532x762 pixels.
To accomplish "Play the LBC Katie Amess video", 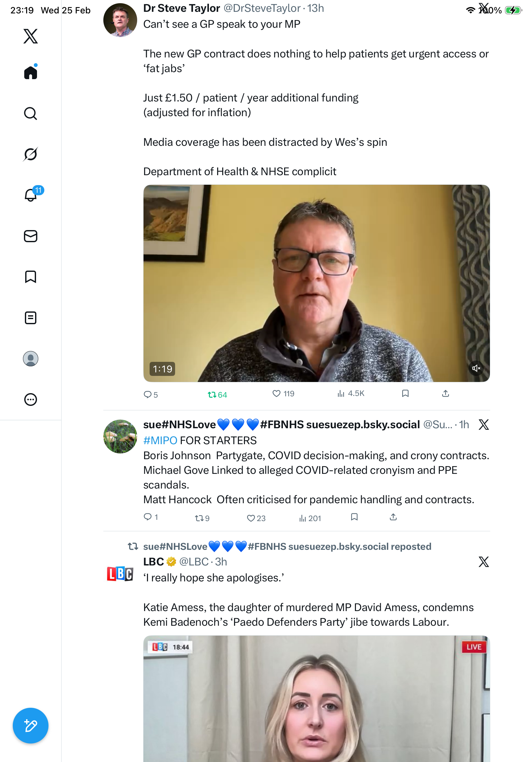I will pos(316,698).
